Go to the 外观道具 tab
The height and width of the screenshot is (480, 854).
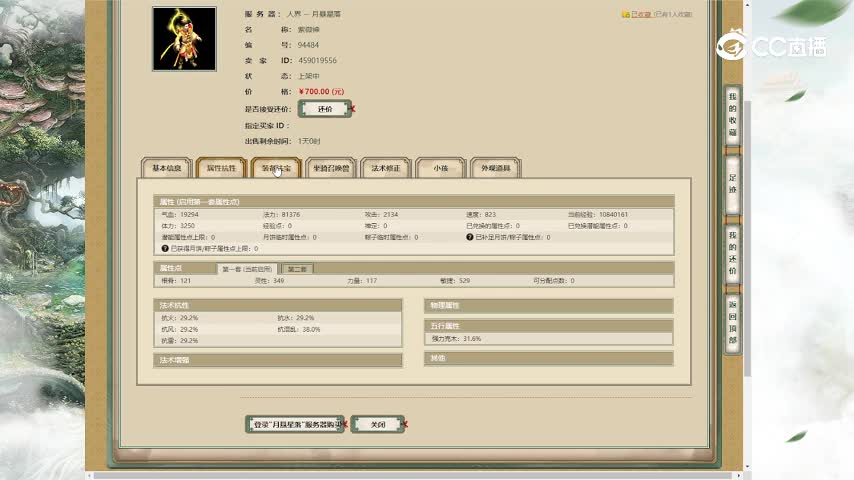click(495, 168)
